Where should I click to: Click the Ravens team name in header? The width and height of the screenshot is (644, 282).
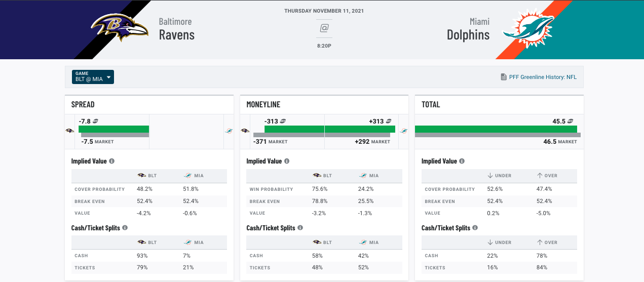(x=177, y=34)
